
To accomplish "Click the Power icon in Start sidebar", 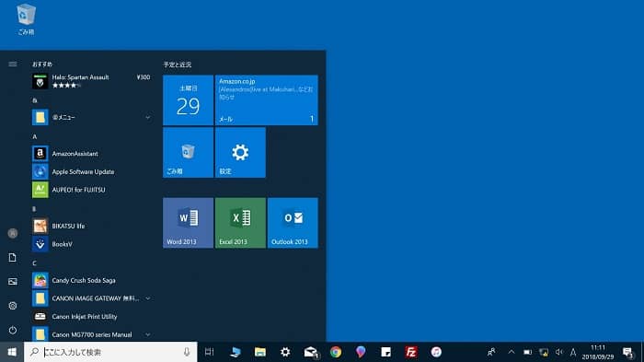I will pyautogui.click(x=13, y=330).
